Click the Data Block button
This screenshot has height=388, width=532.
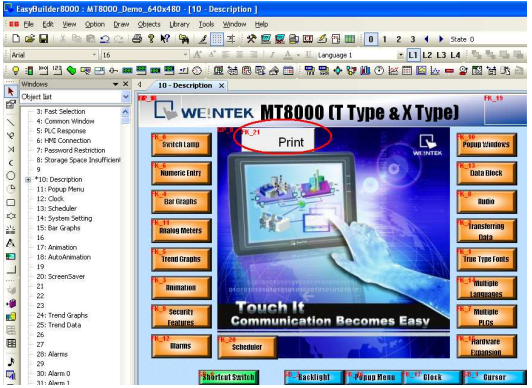487,173
